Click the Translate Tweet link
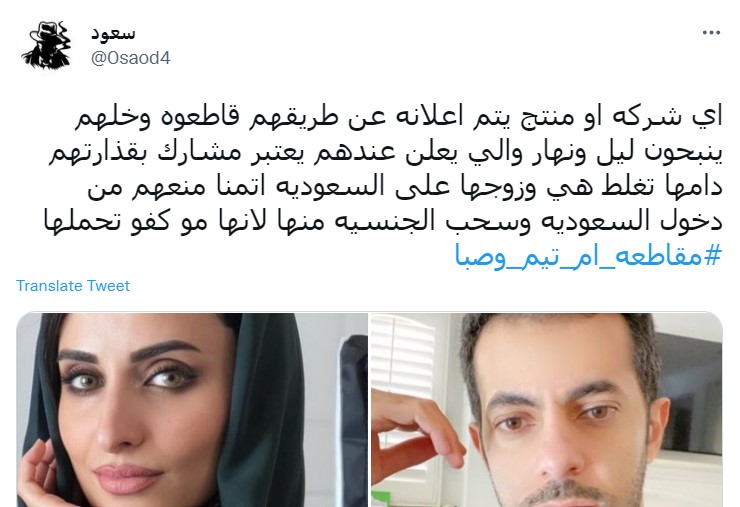Viewport: 740px width, 507px height. coord(73,286)
